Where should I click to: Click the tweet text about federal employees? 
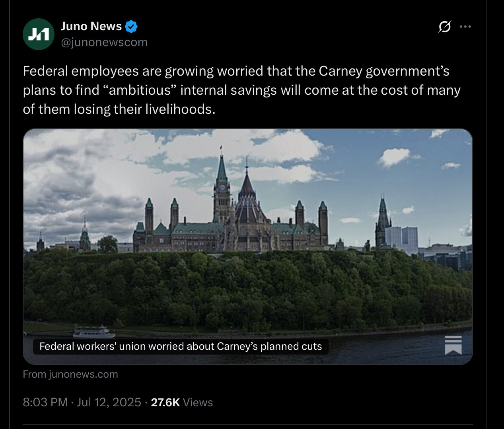coord(239,90)
